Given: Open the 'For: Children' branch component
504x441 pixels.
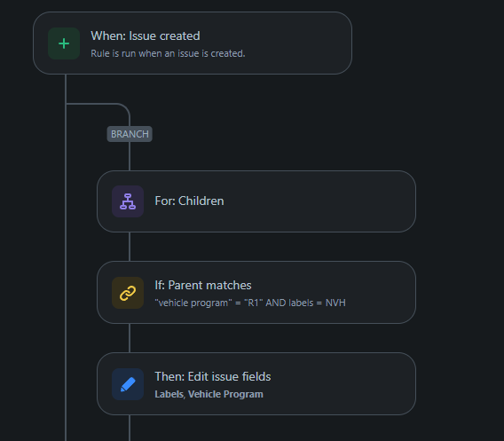Looking at the screenshot, I should pos(256,201).
